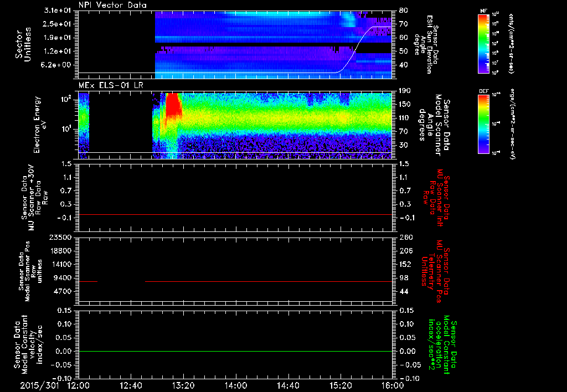
Task: Click the red flat line in +30V panel
Action: click(235, 215)
